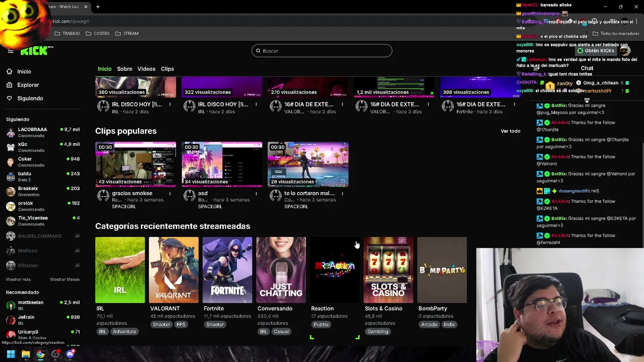Open options menu for second IRL DISCO HOY video
644x362 pixels.
click(x=256, y=105)
